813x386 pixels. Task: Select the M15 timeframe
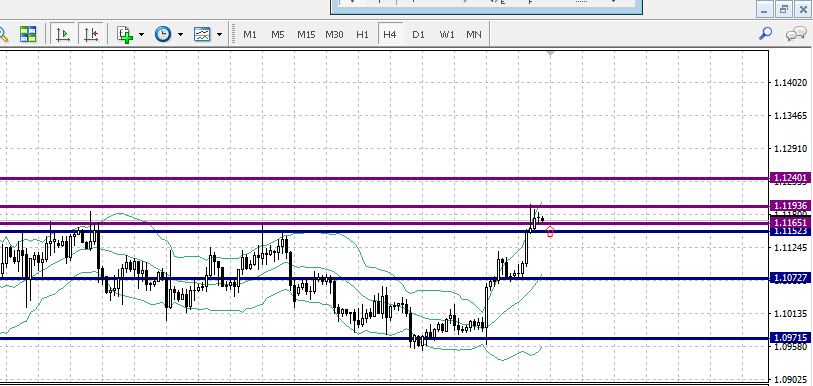[306, 35]
